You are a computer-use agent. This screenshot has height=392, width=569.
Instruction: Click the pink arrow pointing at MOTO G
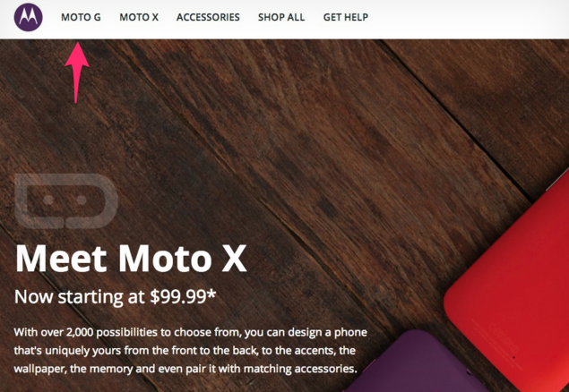(x=76, y=72)
